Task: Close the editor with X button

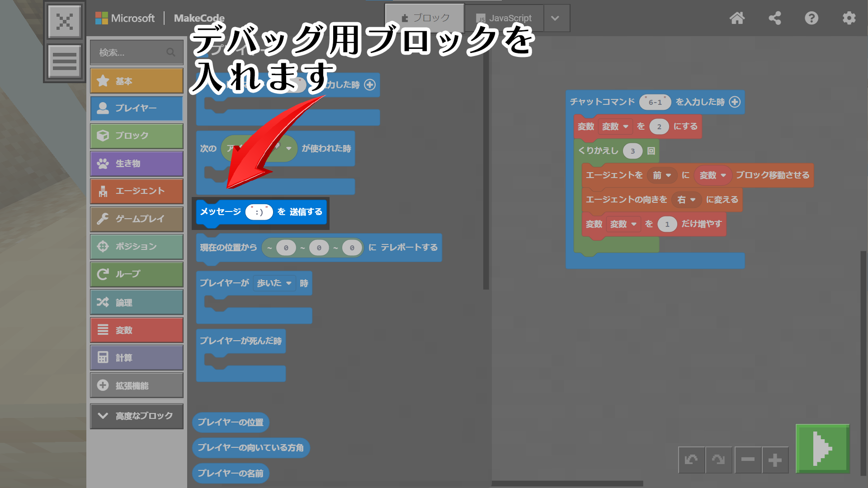Action: [65, 21]
